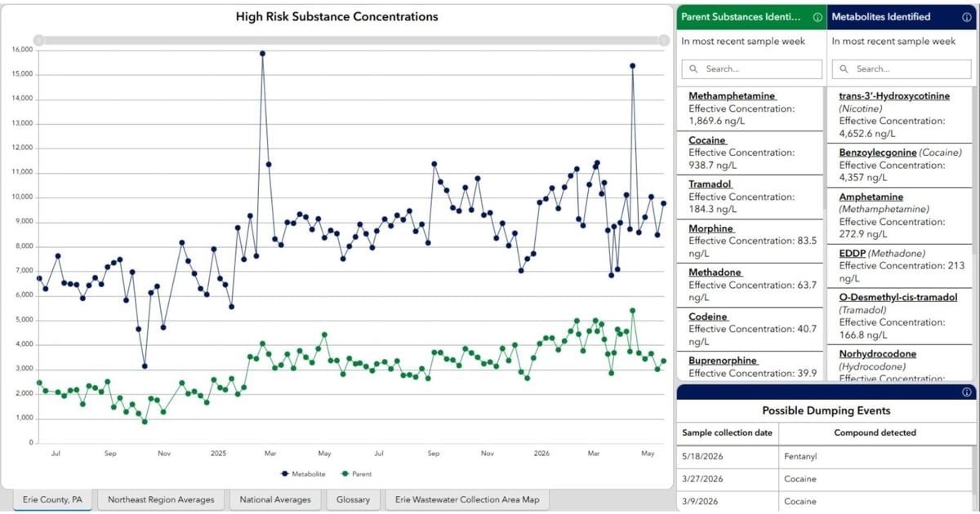The width and height of the screenshot is (980, 514).
Task: Select Tramadol in parent substances list
Action: (710, 184)
